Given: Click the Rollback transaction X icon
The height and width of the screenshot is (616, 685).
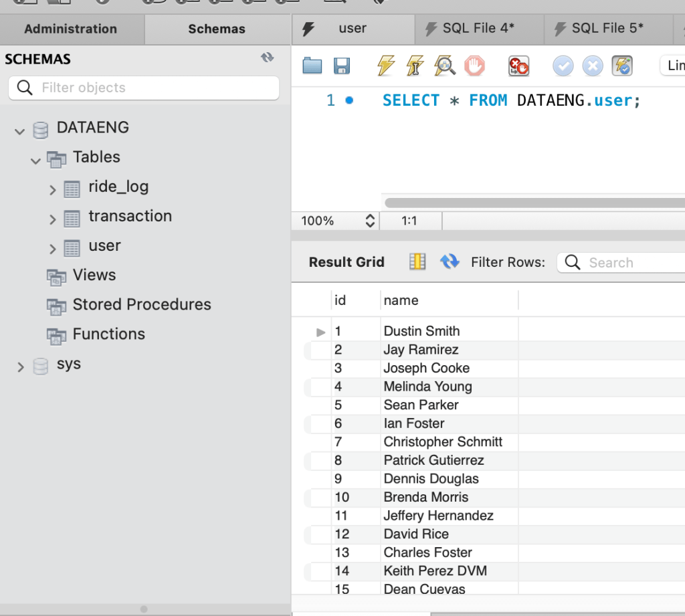Looking at the screenshot, I should tap(592, 66).
